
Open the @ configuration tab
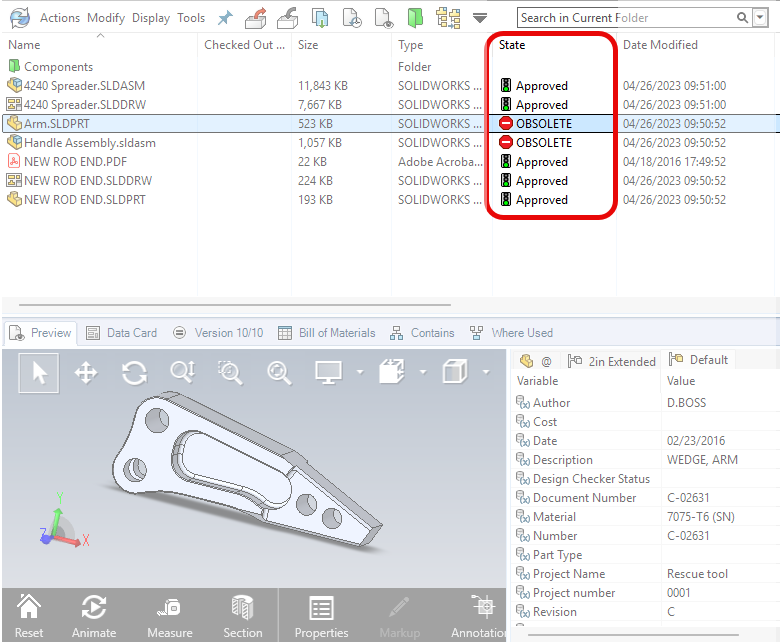coord(535,361)
